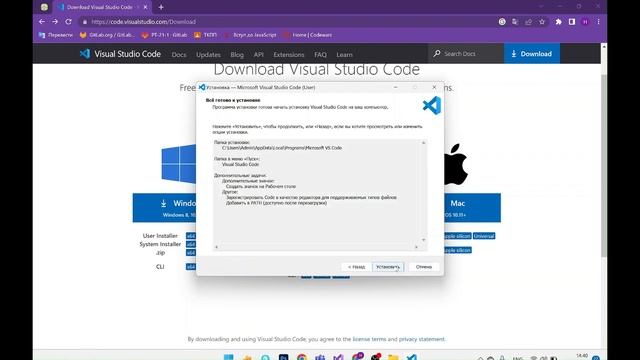Screen dimensions: 640x360
Task: Open the Extensions menu item on website
Action: tap(289, 54)
